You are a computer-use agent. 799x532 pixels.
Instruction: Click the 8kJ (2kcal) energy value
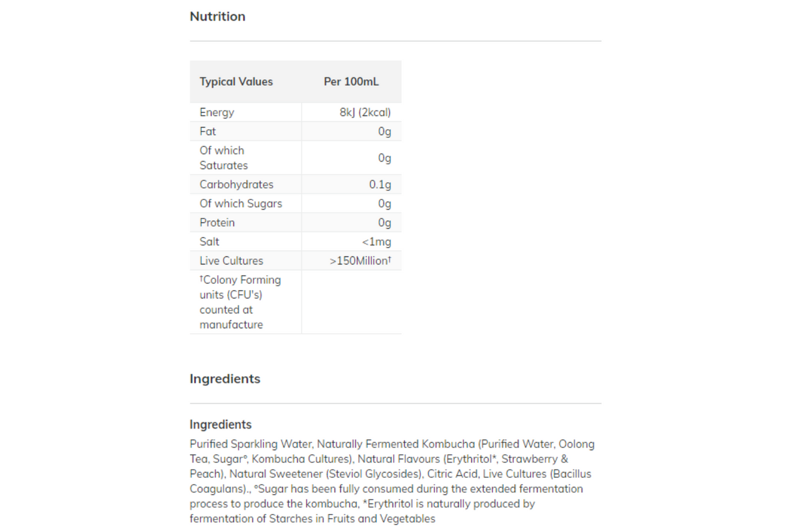tap(365, 112)
